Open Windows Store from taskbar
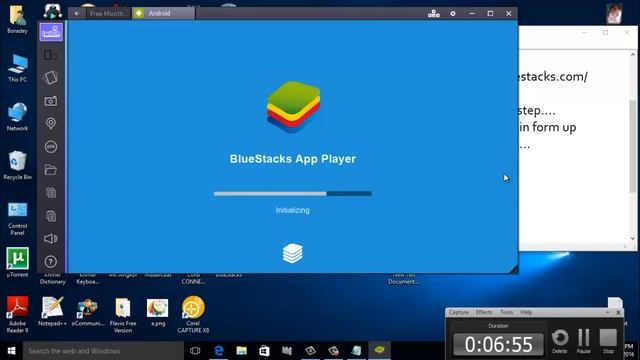Image resolution: width=640 pixels, height=360 pixels. click(x=264, y=351)
